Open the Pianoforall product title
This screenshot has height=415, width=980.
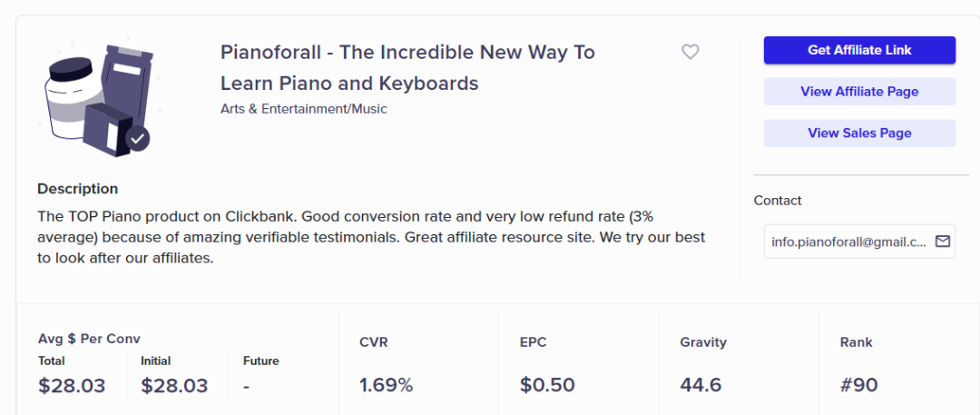coord(407,67)
